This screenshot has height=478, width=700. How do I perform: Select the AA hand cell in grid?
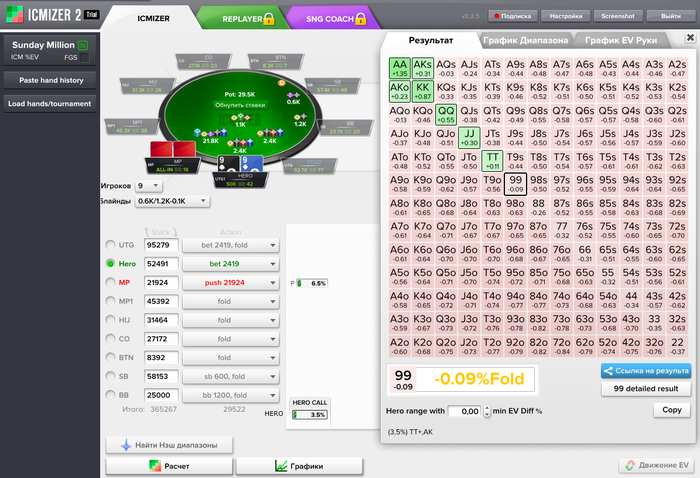(x=400, y=68)
